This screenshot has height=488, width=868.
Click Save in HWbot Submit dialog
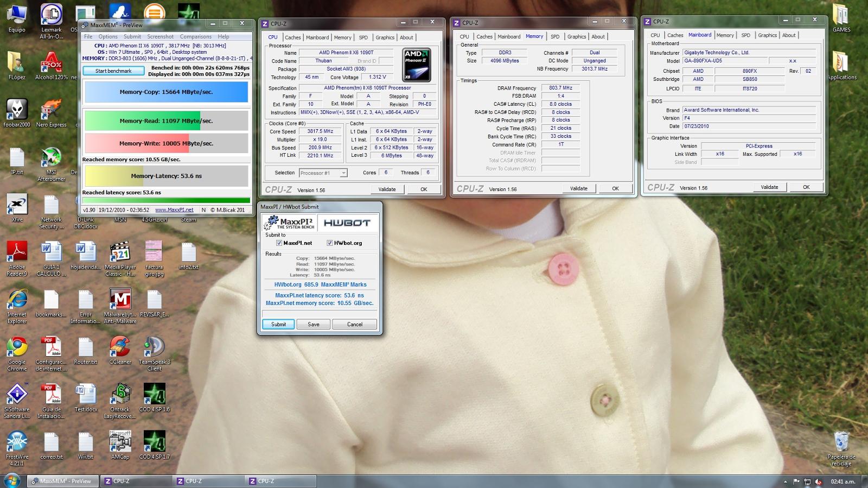[x=314, y=324]
